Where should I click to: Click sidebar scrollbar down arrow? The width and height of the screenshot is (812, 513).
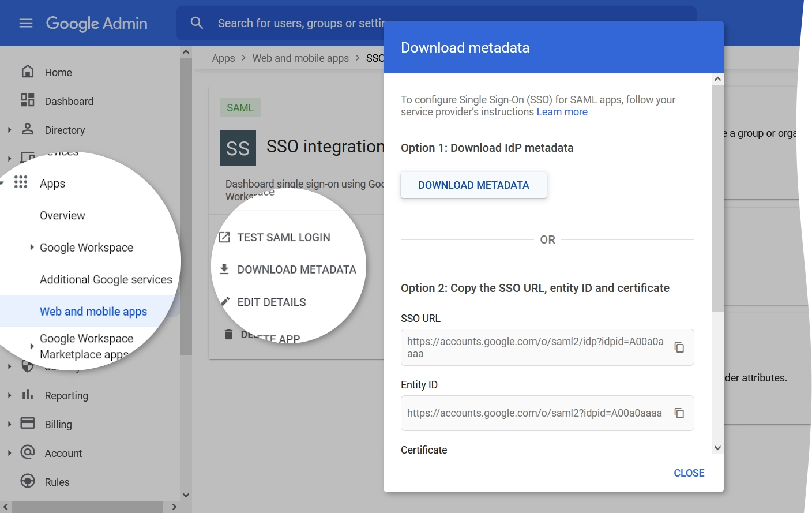(x=186, y=495)
